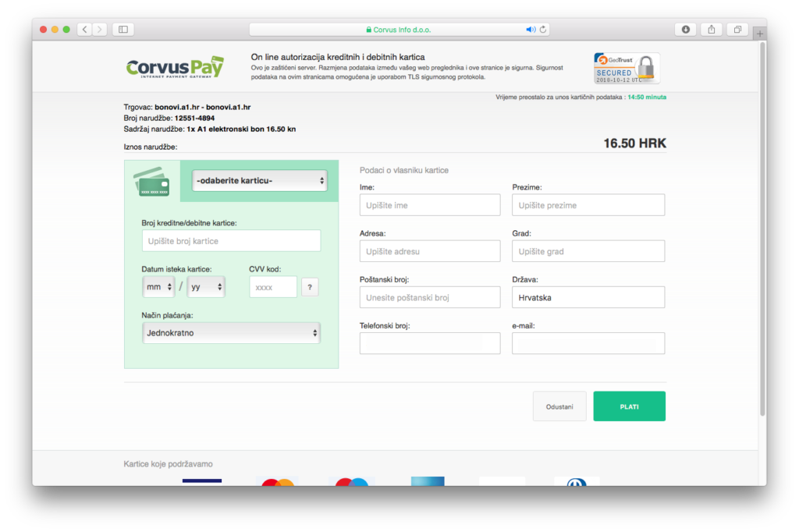The height and width of the screenshot is (532, 799).
Task: Go back using Safari back arrow
Action: (x=84, y=30)
